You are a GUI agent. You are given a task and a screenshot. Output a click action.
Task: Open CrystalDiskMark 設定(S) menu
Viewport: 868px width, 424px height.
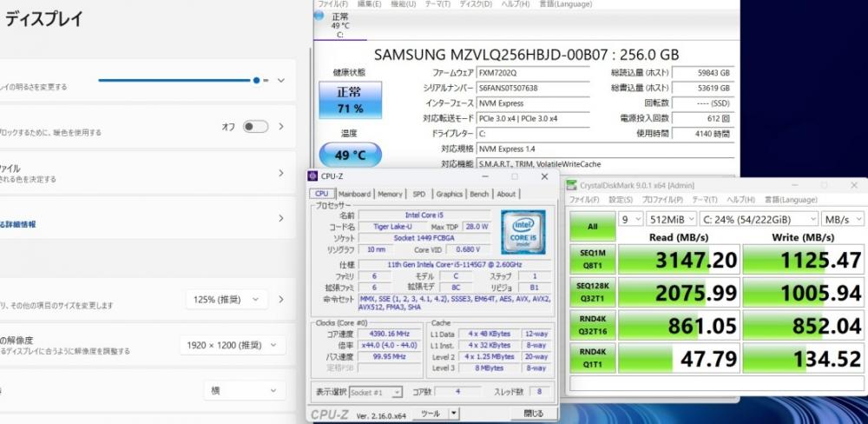(621, 200)
